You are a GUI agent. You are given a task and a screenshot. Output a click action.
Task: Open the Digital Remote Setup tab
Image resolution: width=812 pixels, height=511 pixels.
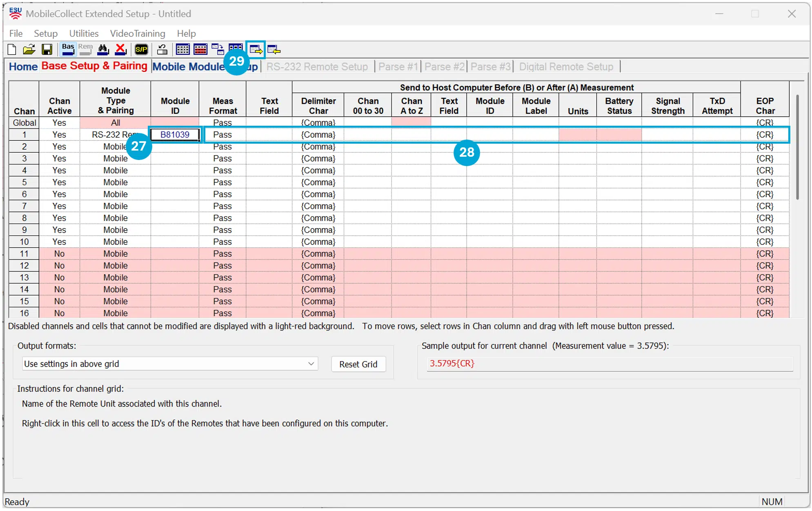pos(566,67)
